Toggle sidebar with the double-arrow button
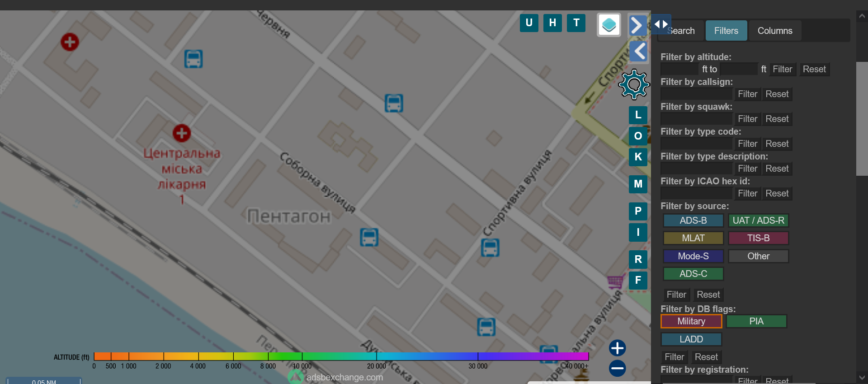Viewport: 868px width, 384px height. click(660, 24)
